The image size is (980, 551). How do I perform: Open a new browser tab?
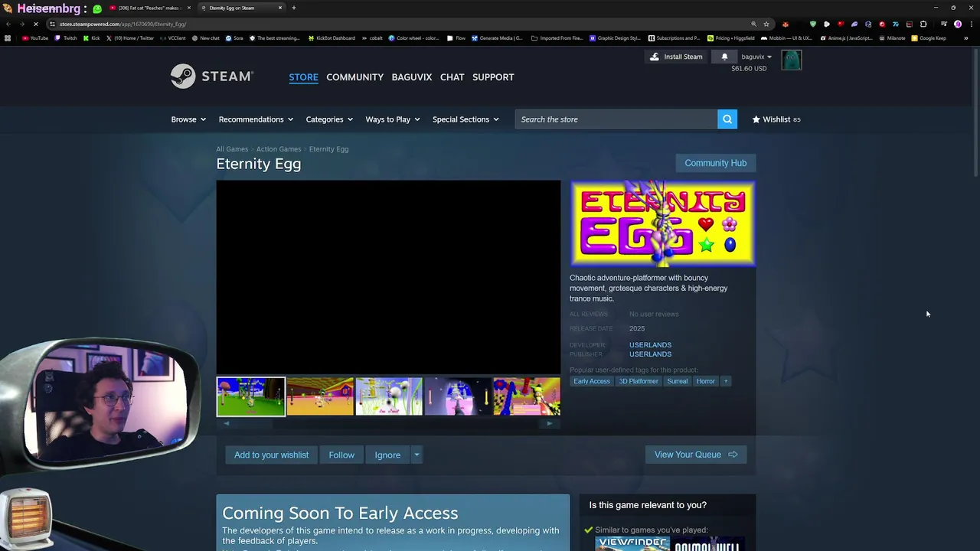click(293, 8)
